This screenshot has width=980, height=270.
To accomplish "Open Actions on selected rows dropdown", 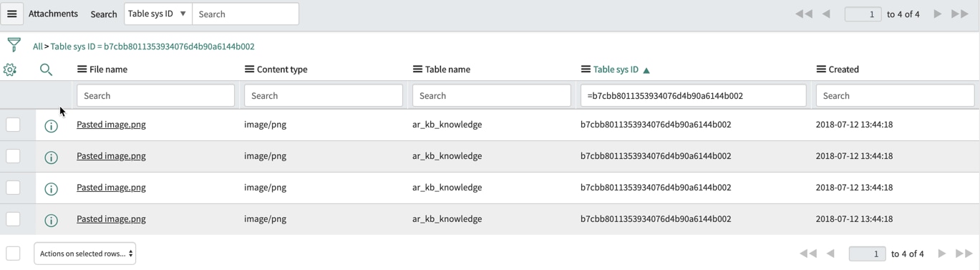I will click(85, 254).
